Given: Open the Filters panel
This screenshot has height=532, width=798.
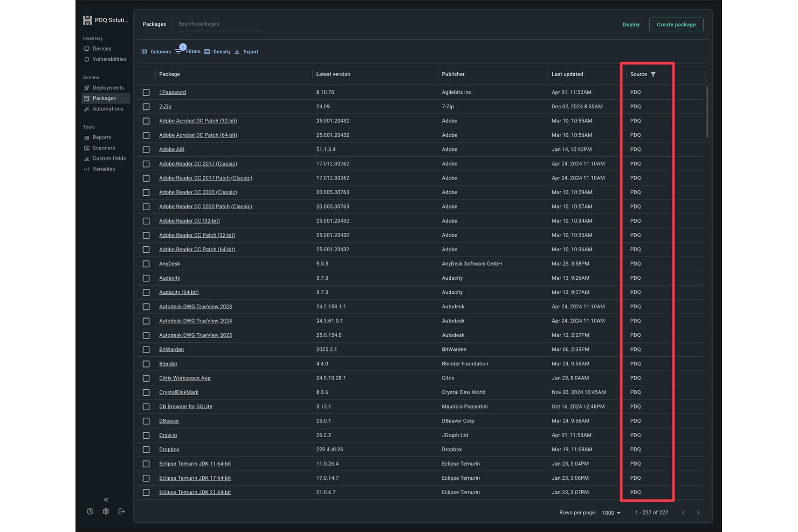Looking at the screenshot, I should click(188, 52).
